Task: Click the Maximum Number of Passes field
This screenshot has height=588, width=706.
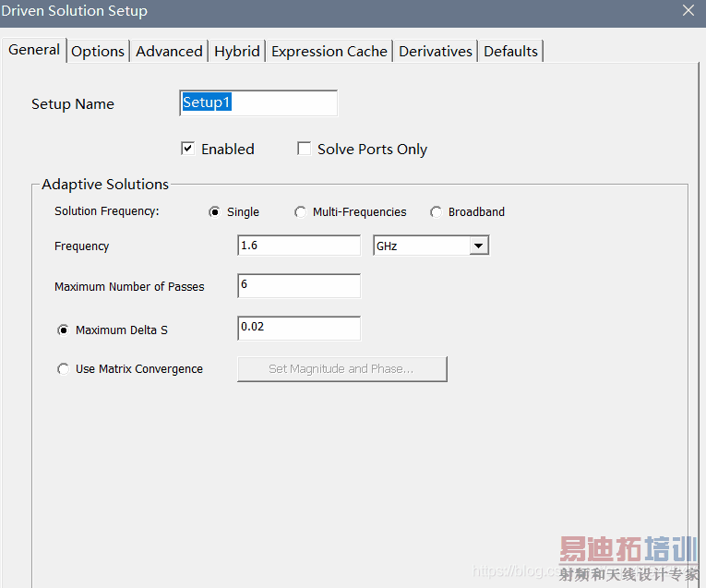Action: [298, 286]
